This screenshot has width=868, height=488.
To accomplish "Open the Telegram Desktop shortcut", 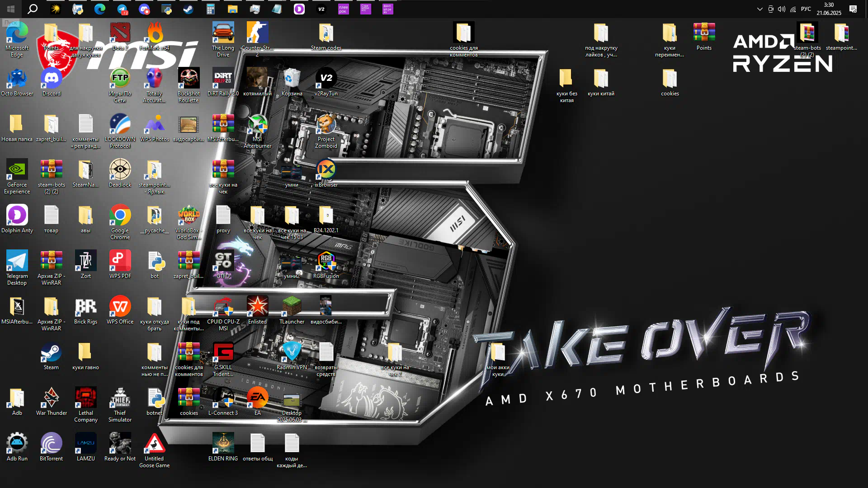I will 17,267.
